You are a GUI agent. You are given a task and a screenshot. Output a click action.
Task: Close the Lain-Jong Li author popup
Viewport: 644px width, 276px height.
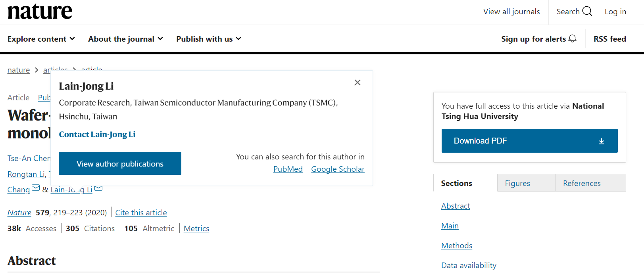click(358, 82)
